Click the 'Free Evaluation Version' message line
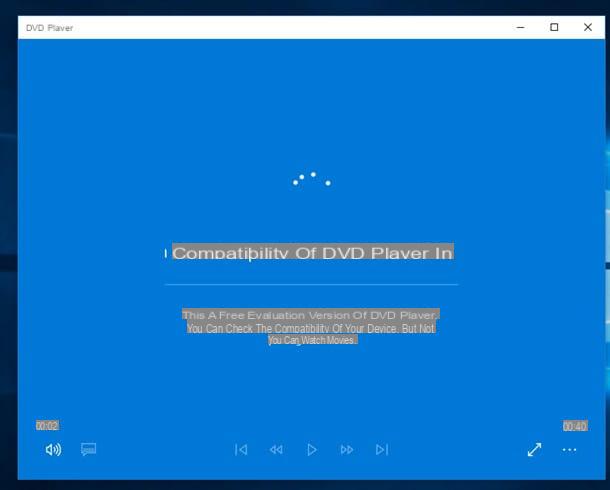The image size is (610, 490). pyautogui.click(x=311, y=315)
